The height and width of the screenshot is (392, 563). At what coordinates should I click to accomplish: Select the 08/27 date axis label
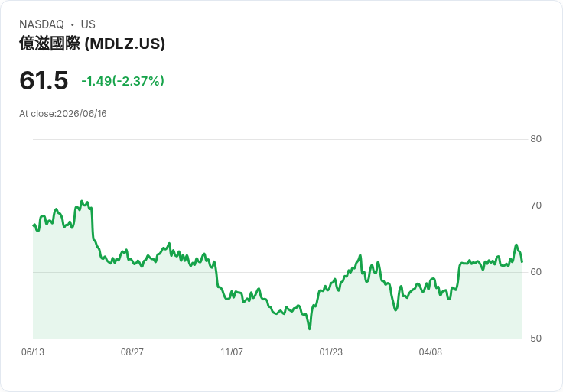[x=132, y=352]
